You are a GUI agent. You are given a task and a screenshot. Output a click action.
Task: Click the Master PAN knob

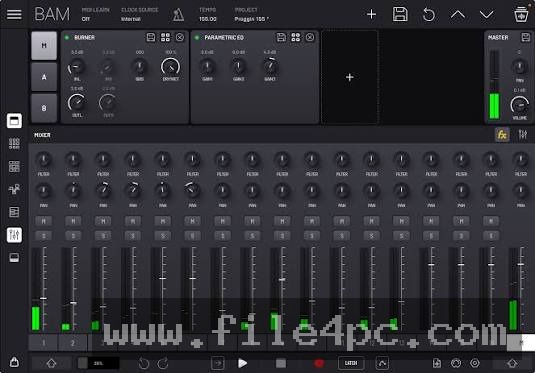pos(519,67)
